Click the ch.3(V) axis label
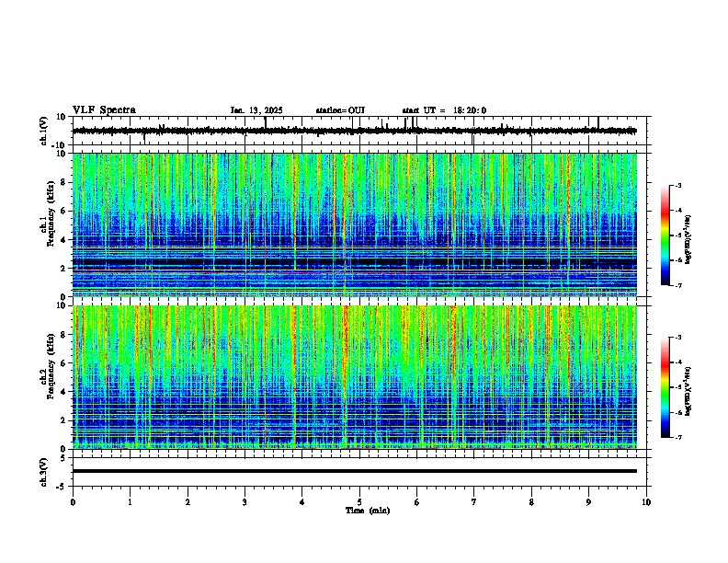The width and height of the screenshot is (728, 563). (44, 472)
